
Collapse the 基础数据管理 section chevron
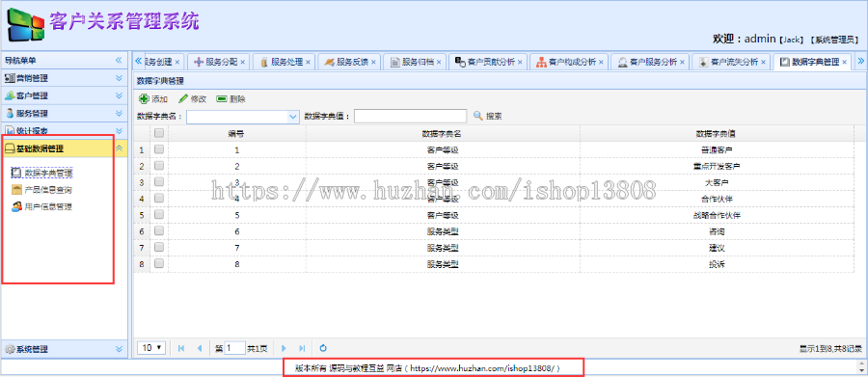119,148
